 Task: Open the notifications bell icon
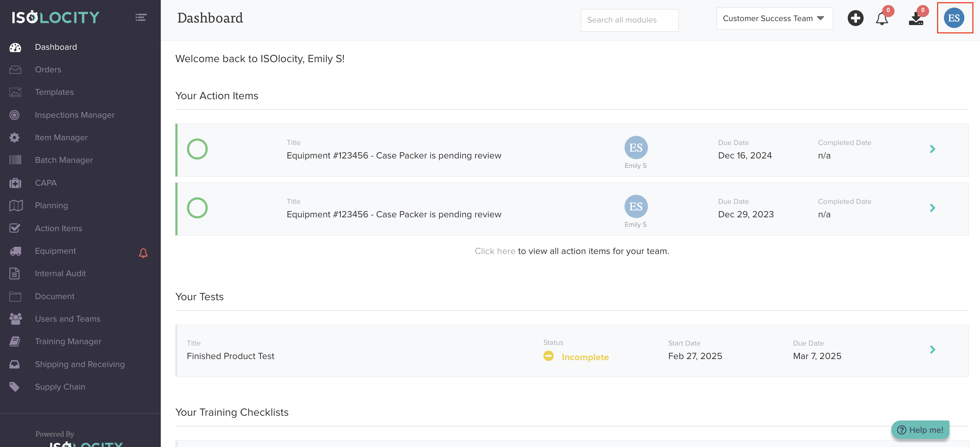point(881,18)
